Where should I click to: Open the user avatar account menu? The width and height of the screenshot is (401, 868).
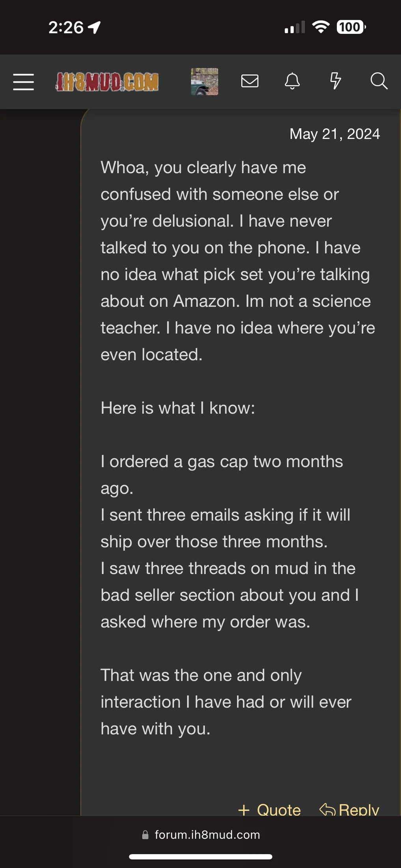204,82
